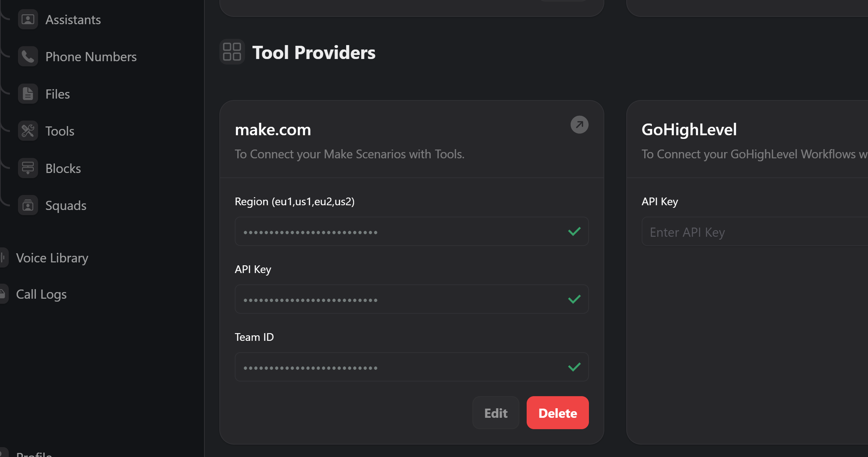
Task: Delete the make.com provider credentials
Action: point(557,413)
